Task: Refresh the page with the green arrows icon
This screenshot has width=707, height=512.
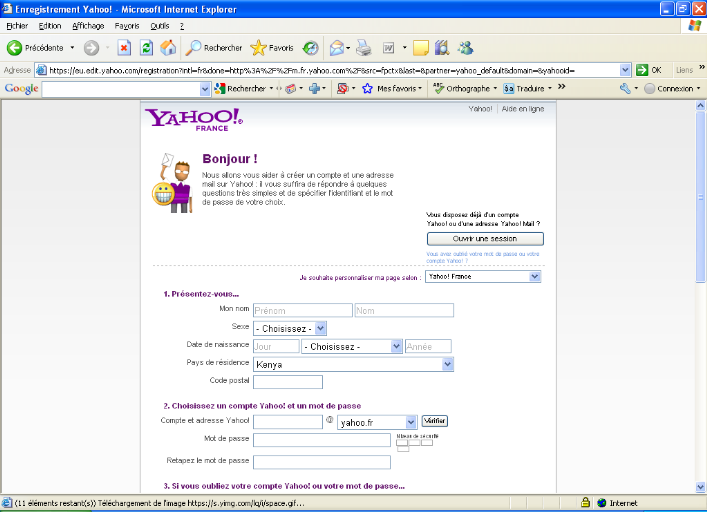Action: point(147,48)
